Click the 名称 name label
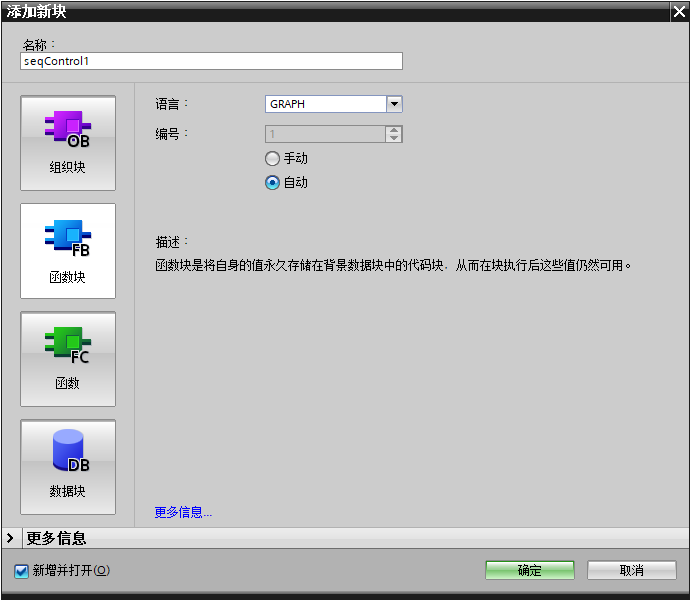This screenshot has width=691, height=601. [39, 45]
